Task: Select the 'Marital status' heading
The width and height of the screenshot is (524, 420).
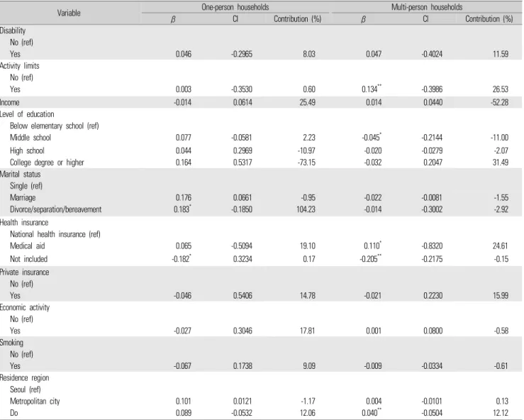Action: (x=21, y=175)
